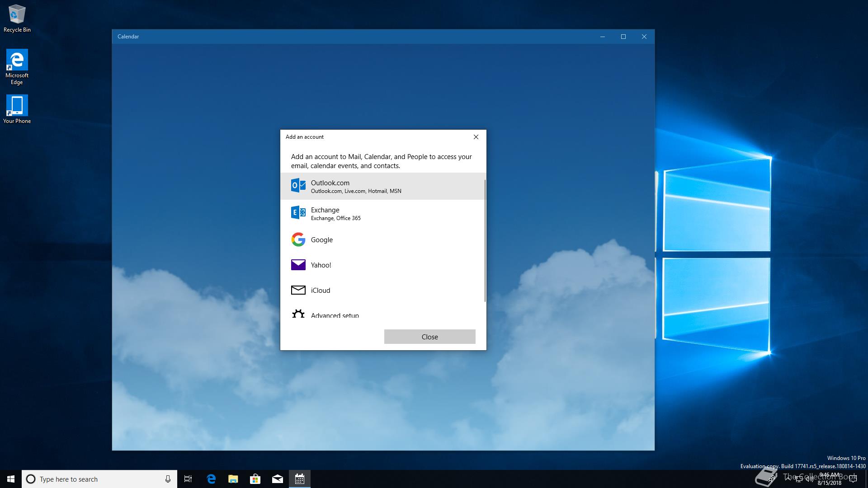Click the Google account label
The image size is (868, 488).
coord(321,240)
